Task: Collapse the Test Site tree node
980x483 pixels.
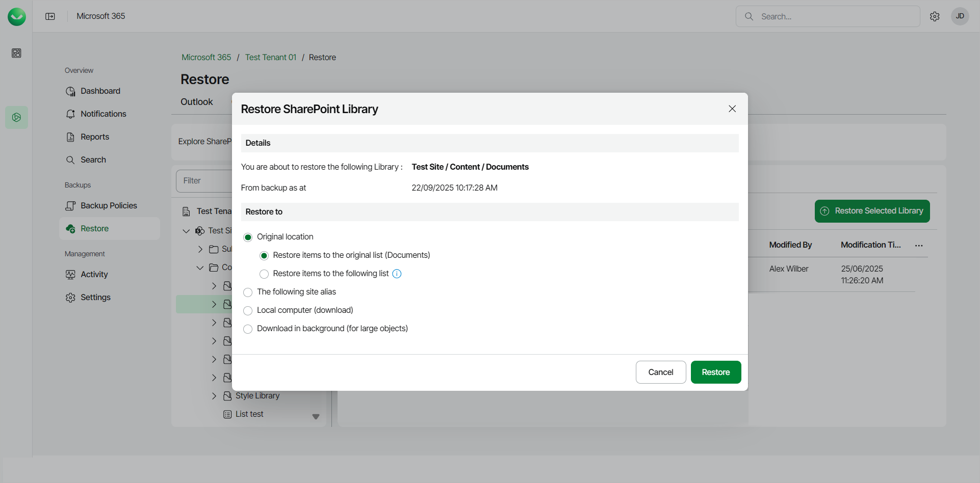Action: (x=186, y=231)
